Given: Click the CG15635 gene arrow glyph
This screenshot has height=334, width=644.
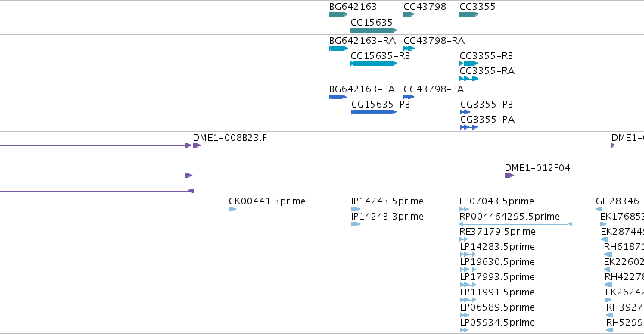Looking at the screenshot, I should point(374,30).
